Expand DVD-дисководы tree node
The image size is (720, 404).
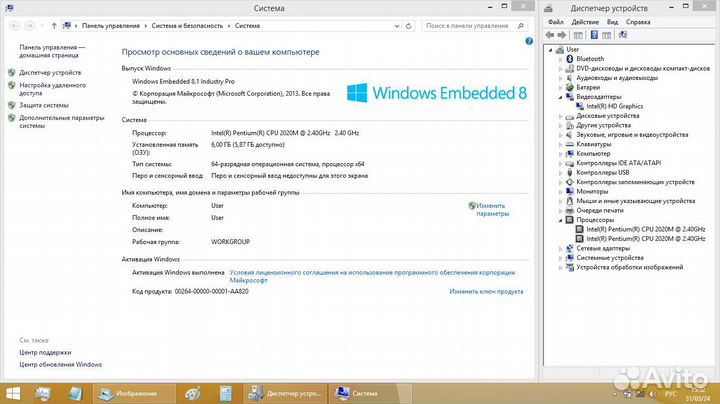561,69
